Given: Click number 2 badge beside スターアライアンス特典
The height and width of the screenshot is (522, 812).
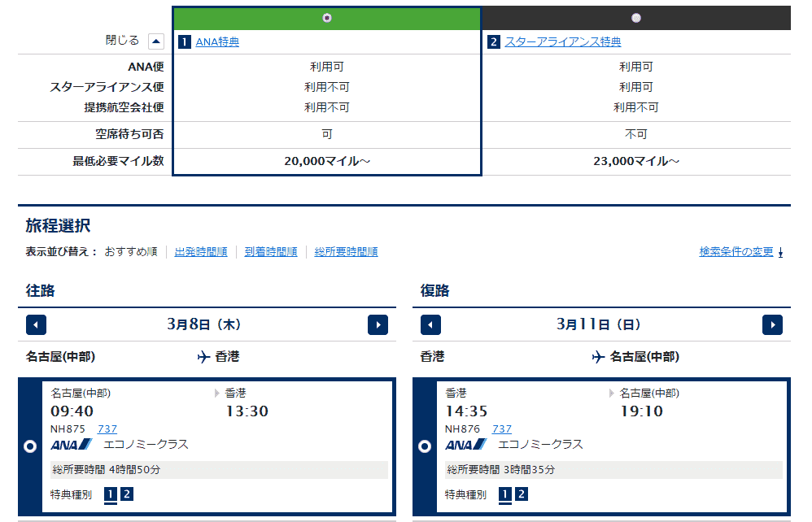Looking at the screenshot, I should [x=494, y=42].
